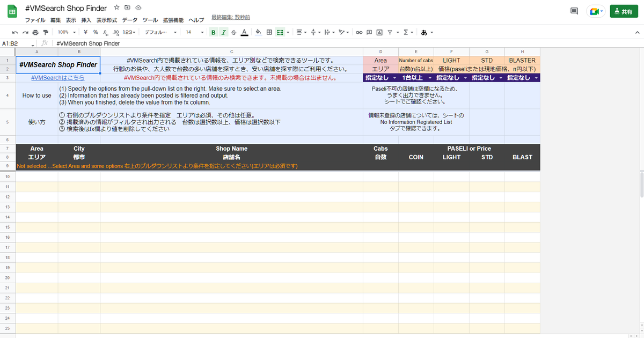The image size is (644, 338).
Task: Open the #VMSearchはこちら link
Action: coord(58,78)
